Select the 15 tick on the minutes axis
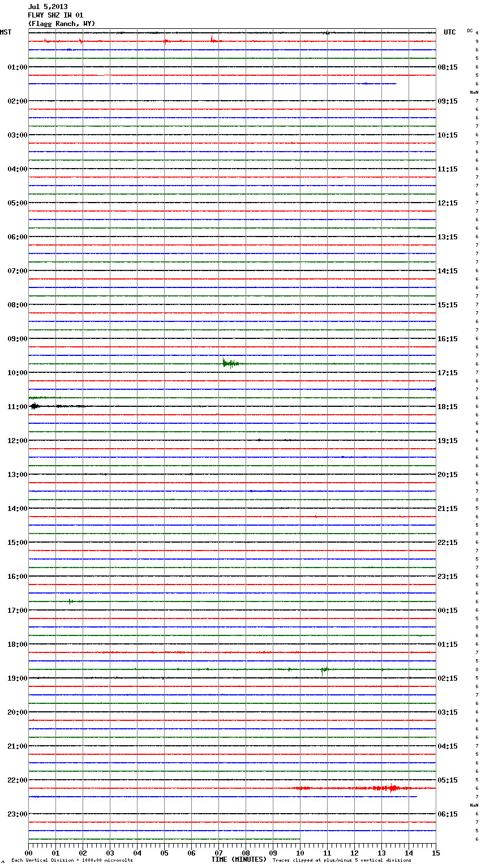Image resolution: width=481 pixels, height=868 pixels. (x=435, y=853)
